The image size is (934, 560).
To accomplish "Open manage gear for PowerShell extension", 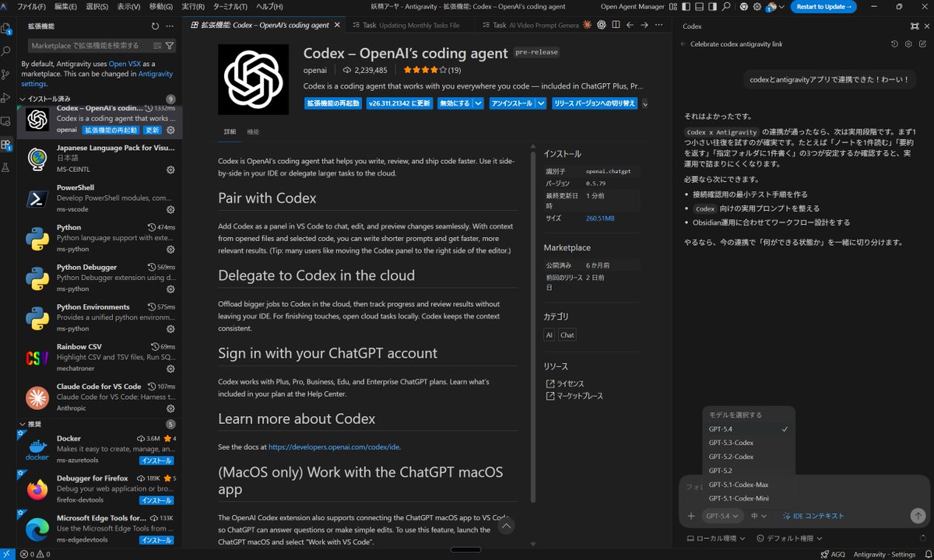I will point(170,209).
